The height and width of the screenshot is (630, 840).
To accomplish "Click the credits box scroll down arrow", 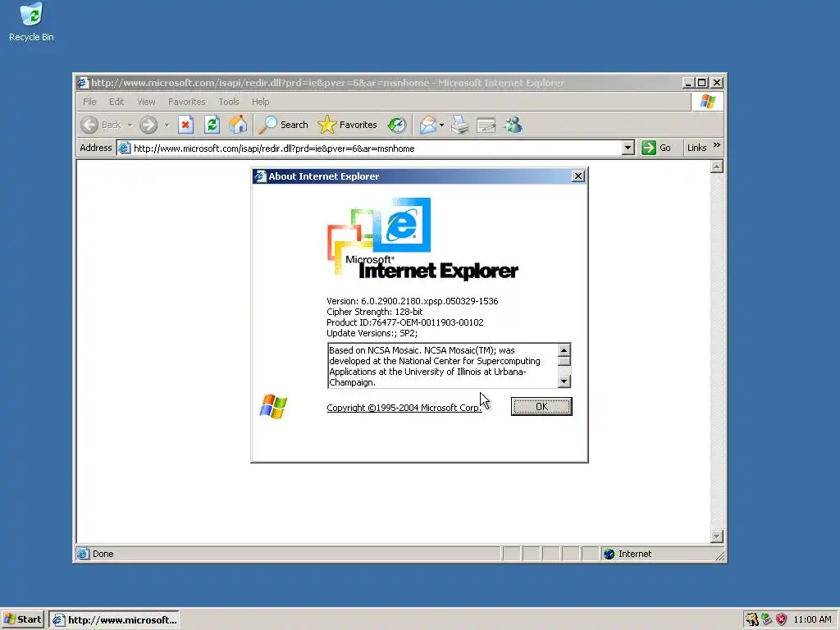I will (564, 381).
